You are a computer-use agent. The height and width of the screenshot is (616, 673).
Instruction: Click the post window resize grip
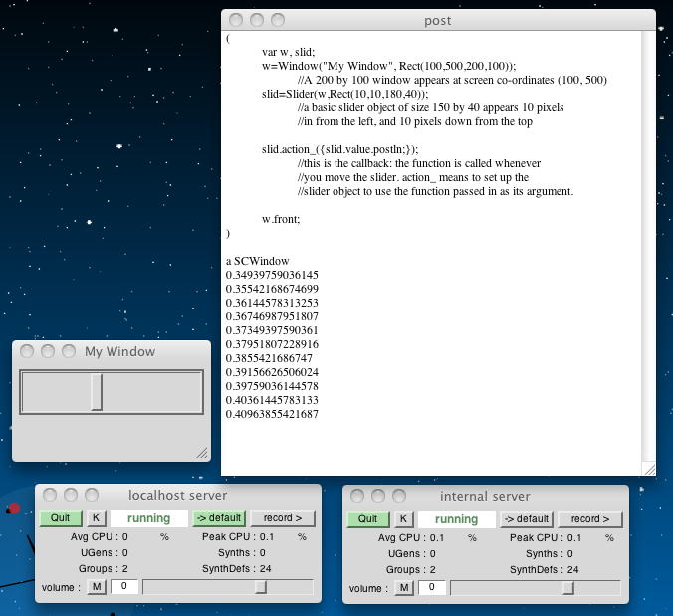click(649, 468)
